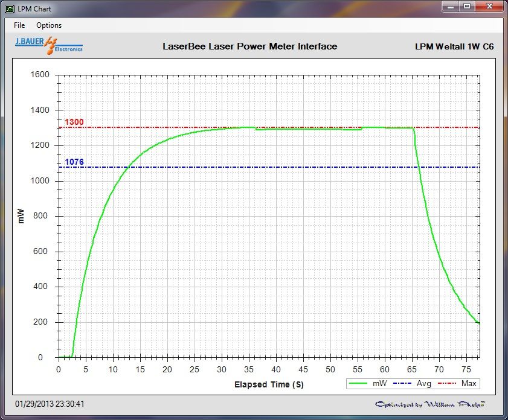Click the mW vertical axis label

(21, 216)
